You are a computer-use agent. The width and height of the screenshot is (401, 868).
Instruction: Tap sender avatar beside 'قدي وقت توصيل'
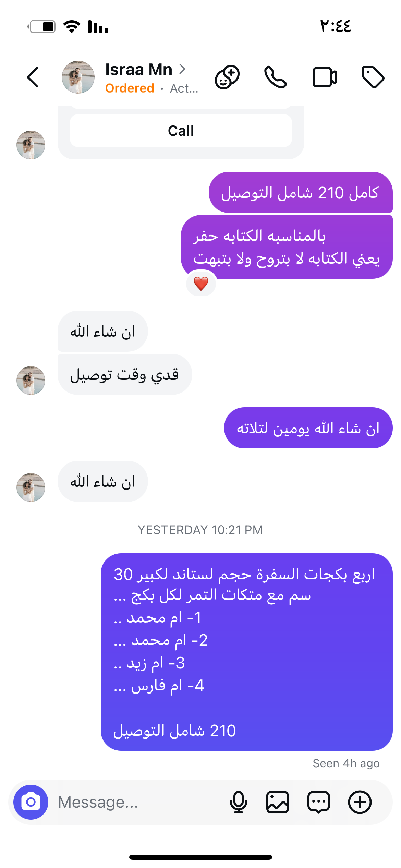coord(31,381)
